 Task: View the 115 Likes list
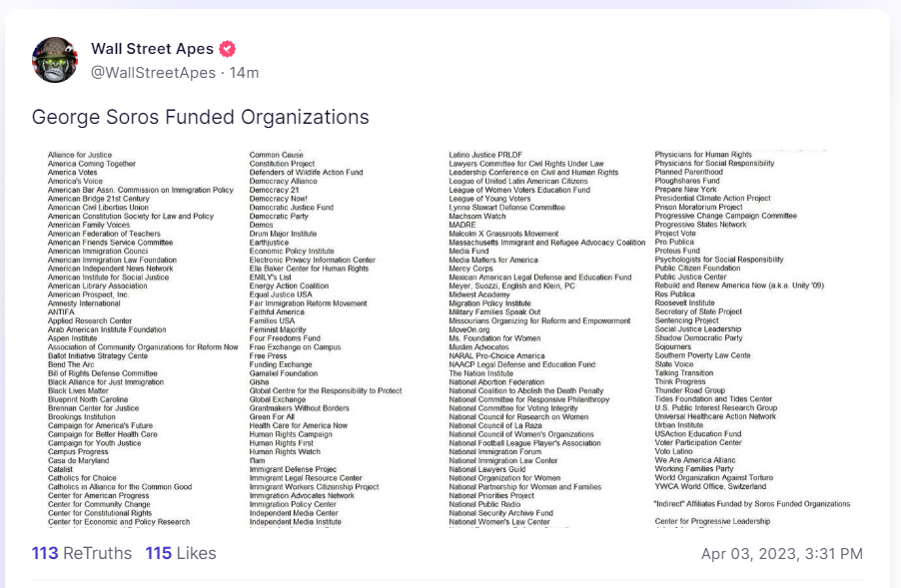pyautogui.click(x=181, y=553)
